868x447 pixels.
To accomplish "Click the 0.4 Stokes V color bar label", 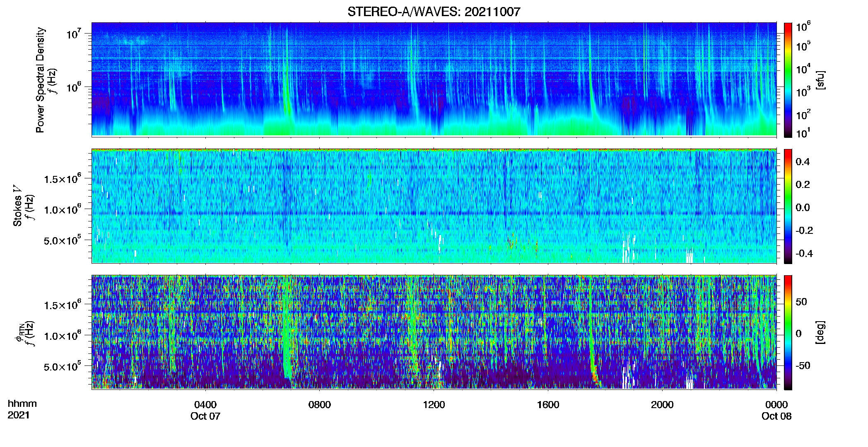I will pyautogui.click(x=803, y=162).
